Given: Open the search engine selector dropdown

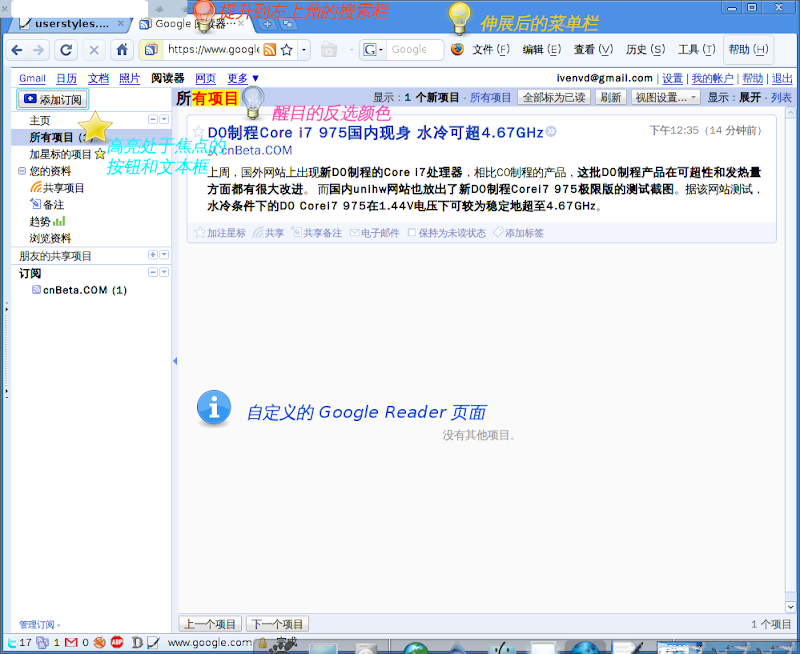Looking at the screenshot, I should [374, 50].
